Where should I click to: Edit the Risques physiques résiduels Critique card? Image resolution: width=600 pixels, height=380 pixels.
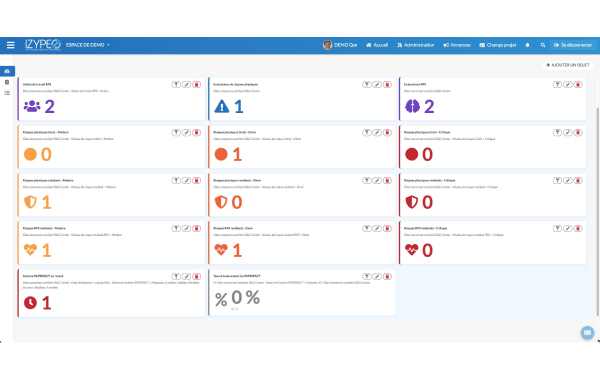coord(568,181)
